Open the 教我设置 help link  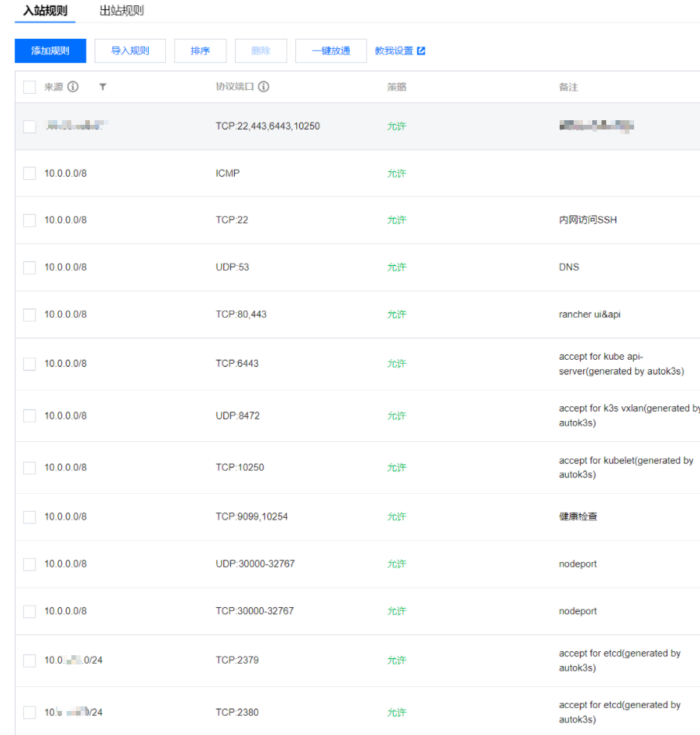tap(394, 50)
